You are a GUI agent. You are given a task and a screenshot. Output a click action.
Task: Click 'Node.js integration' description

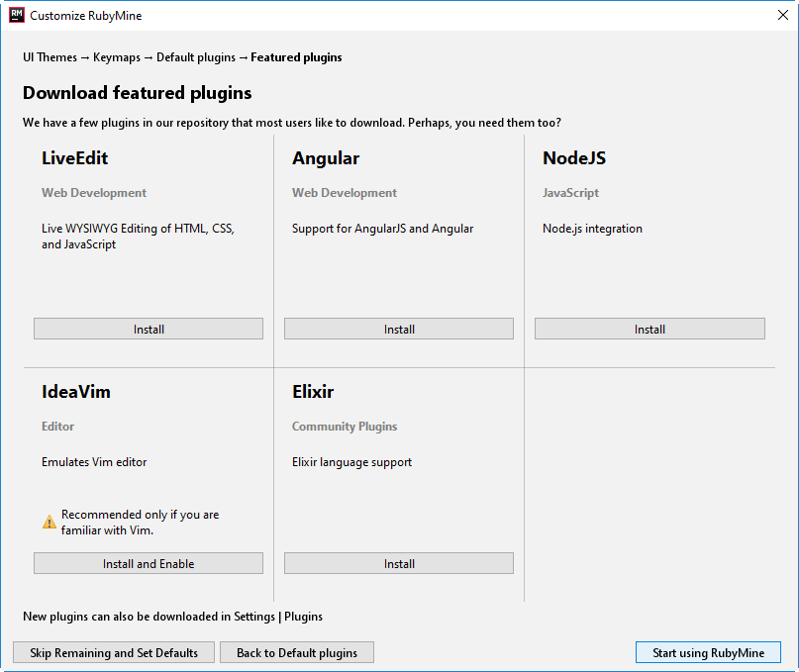[592, 229]
